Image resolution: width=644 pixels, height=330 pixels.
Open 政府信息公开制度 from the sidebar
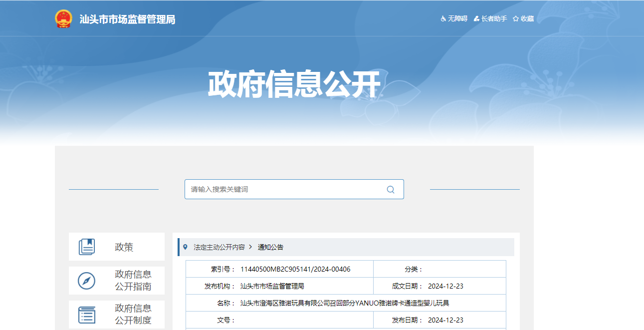[x=133, y=315]
